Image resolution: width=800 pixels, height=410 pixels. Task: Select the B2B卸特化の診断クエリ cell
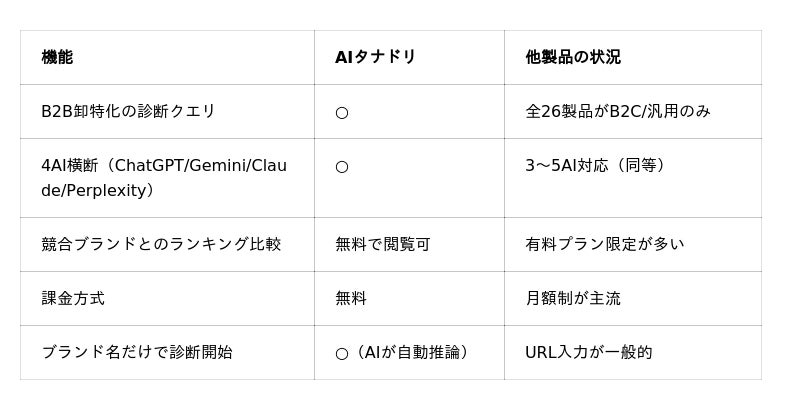coord(128,112)
